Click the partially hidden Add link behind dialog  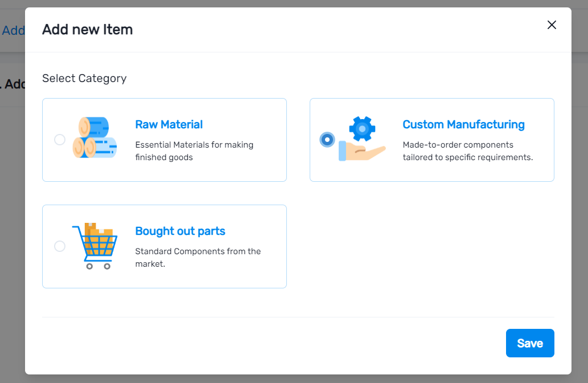(13, 31)
